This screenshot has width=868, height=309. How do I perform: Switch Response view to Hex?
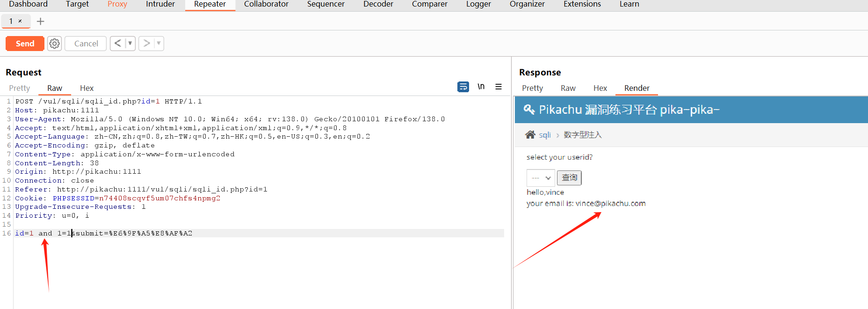(x=600, y=88)
